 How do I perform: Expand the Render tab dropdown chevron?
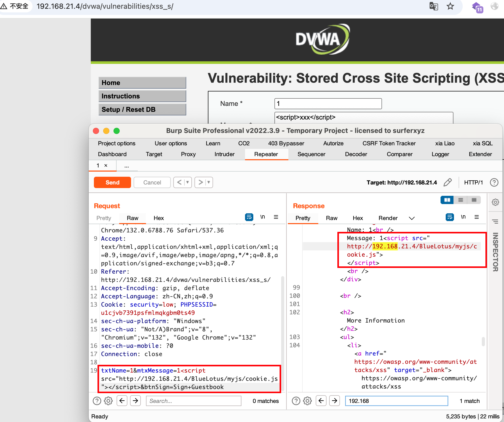coord(412,218)
